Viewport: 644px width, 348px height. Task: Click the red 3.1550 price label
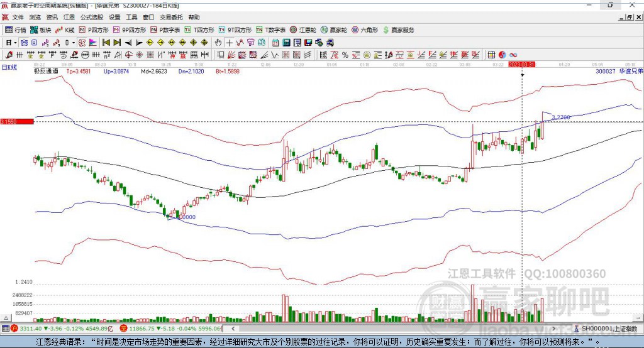(17, 121)
